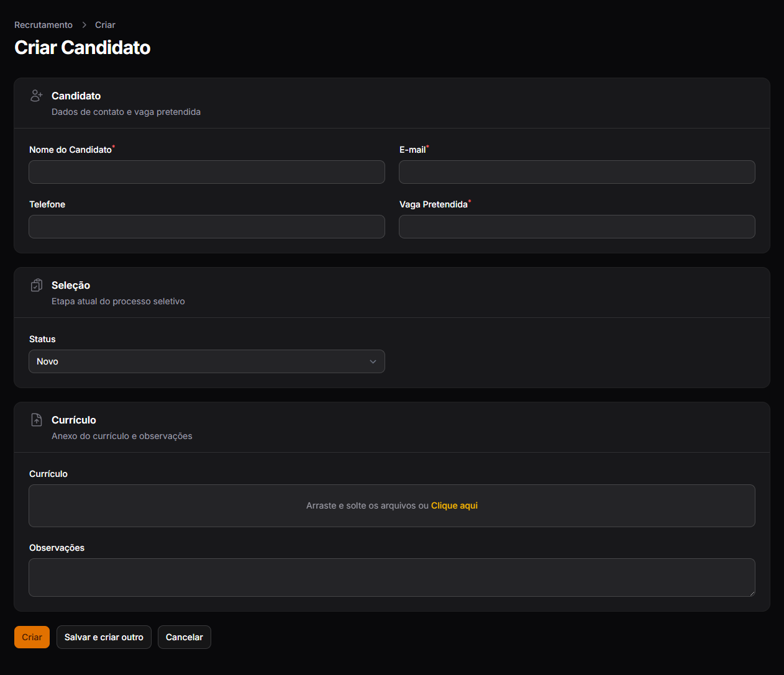Open the Status dropdown showing Novo

pos(207,361)
